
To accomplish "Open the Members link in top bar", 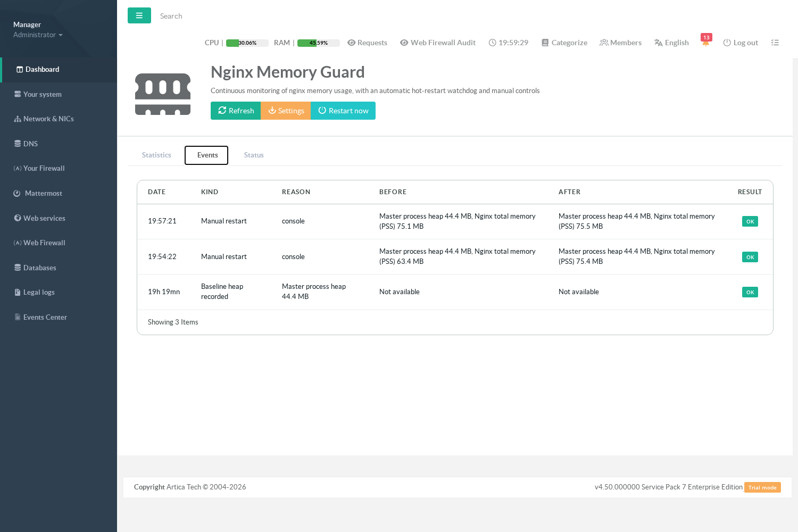I will point(620,43).
